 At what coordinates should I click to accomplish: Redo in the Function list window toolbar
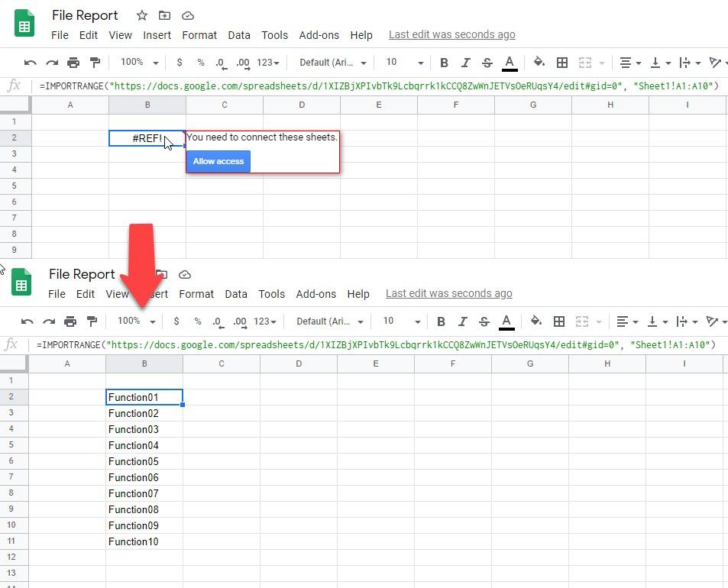(x=49, y=321)
